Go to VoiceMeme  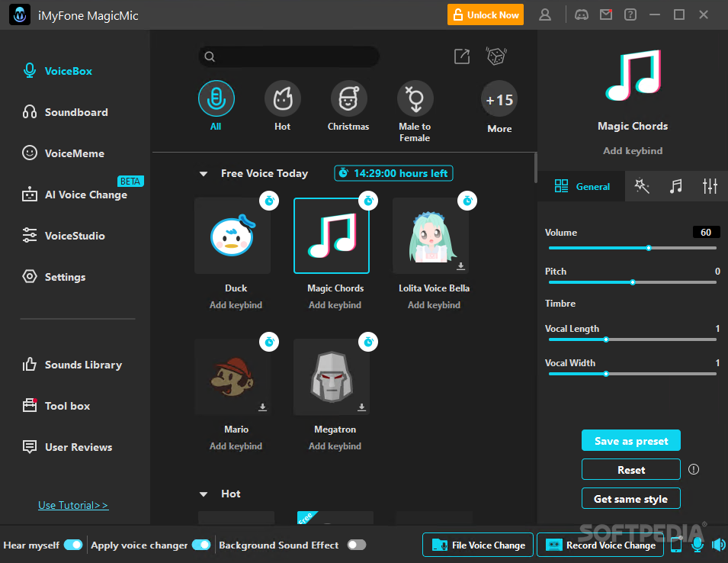tap(63, 153)
